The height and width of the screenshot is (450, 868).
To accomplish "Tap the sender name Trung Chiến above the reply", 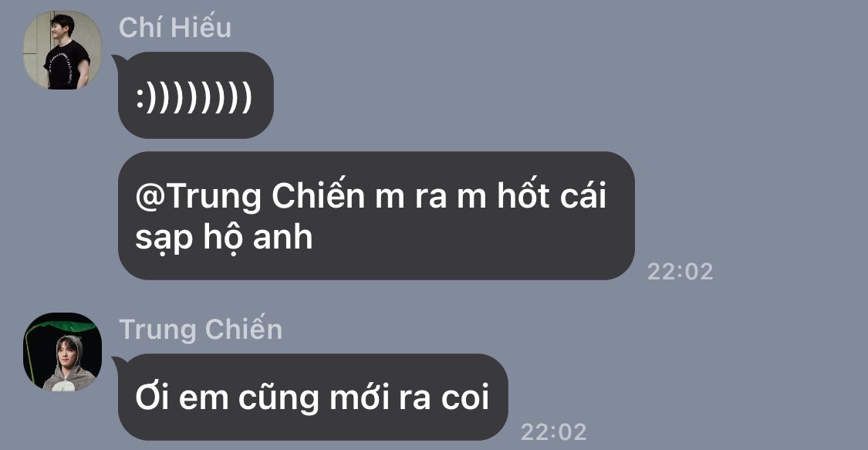I will click(x=201, y=330).
